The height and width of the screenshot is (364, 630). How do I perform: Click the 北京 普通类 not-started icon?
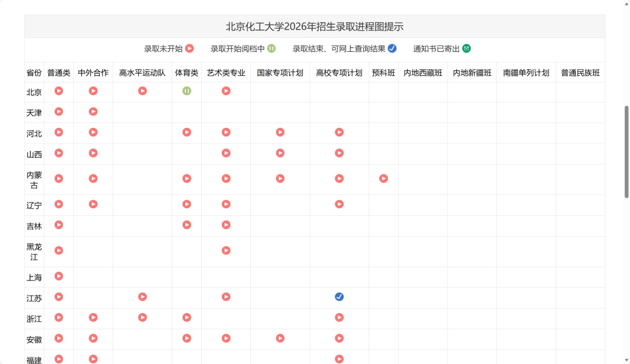pyautogui.click(x=59, y=91)
